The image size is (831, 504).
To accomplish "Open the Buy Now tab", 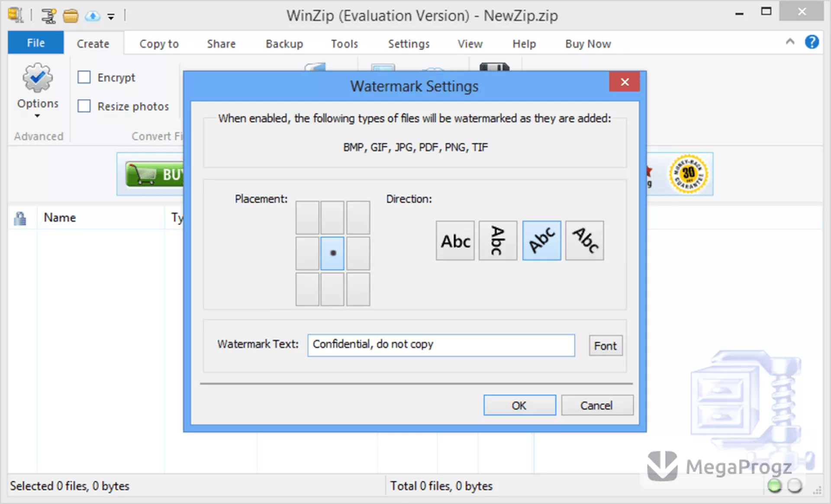I will 588,44.
